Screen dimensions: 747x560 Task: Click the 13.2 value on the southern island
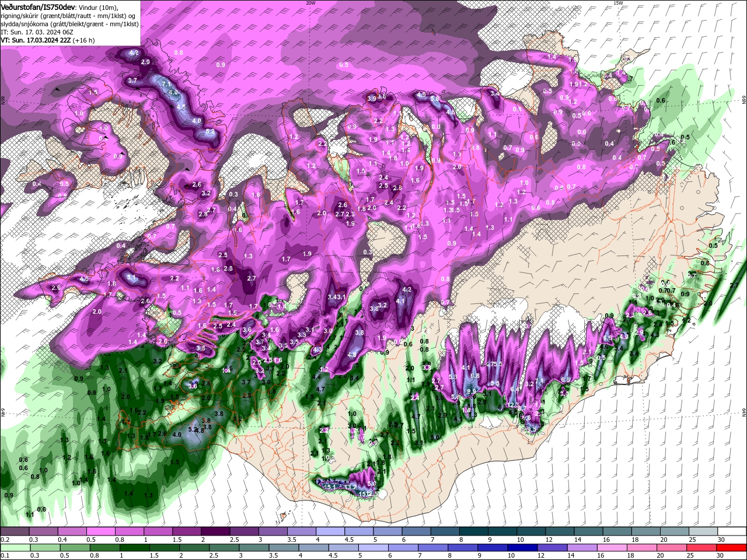(351, 487)
